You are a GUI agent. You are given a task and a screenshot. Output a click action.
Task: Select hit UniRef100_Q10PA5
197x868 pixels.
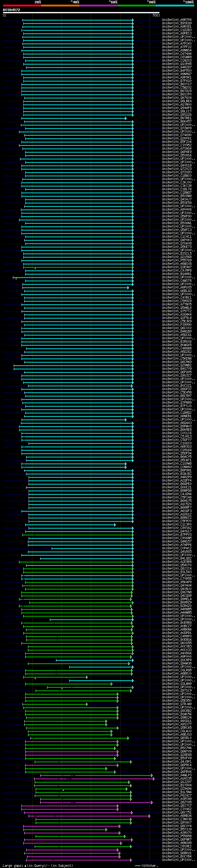[x=177, y=64]
